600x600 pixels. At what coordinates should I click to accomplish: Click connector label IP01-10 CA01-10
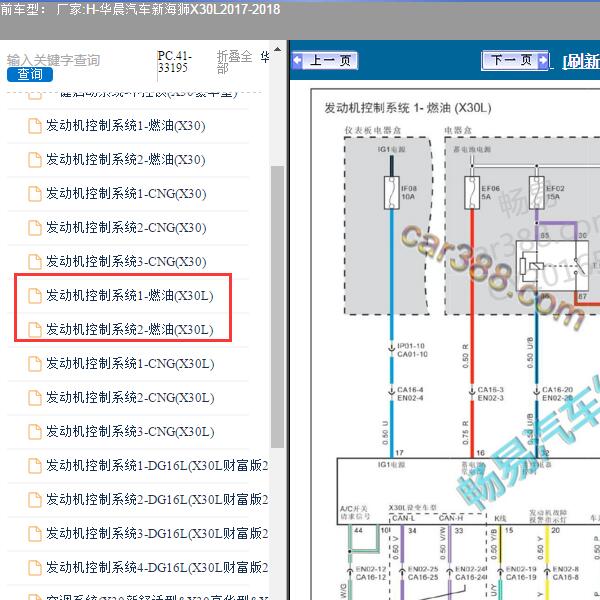coord(412,350)
